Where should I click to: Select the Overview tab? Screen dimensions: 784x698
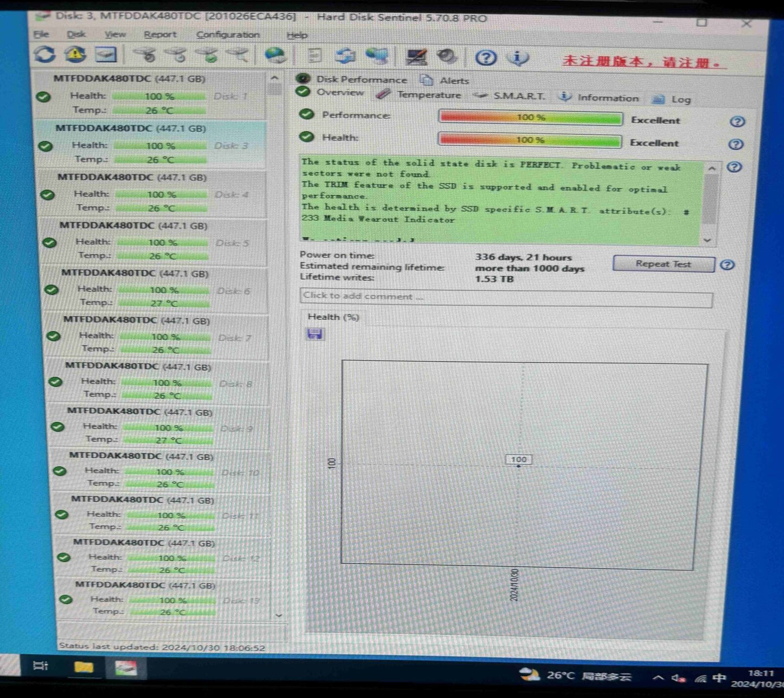pyautogui.click(x=330, y=92)
